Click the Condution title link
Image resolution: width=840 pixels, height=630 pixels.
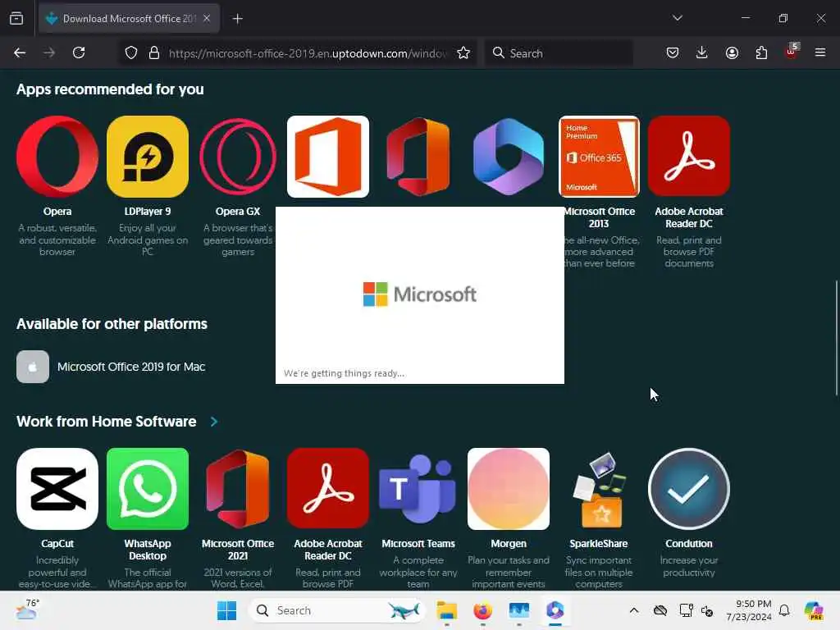[x=689, y=544]
